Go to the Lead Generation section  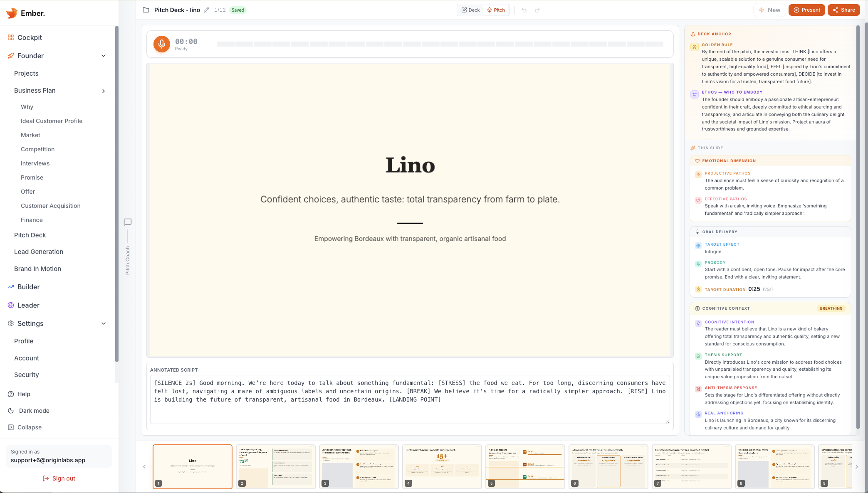pyautogui.click(x=39, y=251)
